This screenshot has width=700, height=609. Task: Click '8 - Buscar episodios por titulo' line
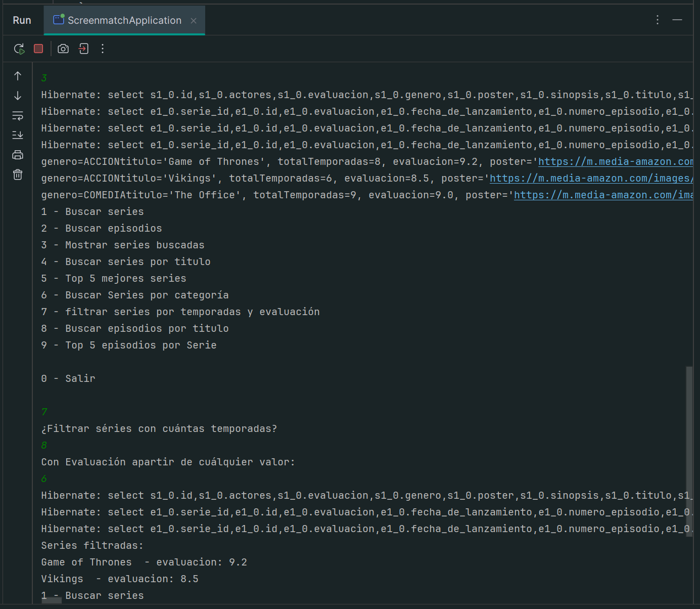coord(135,329)
